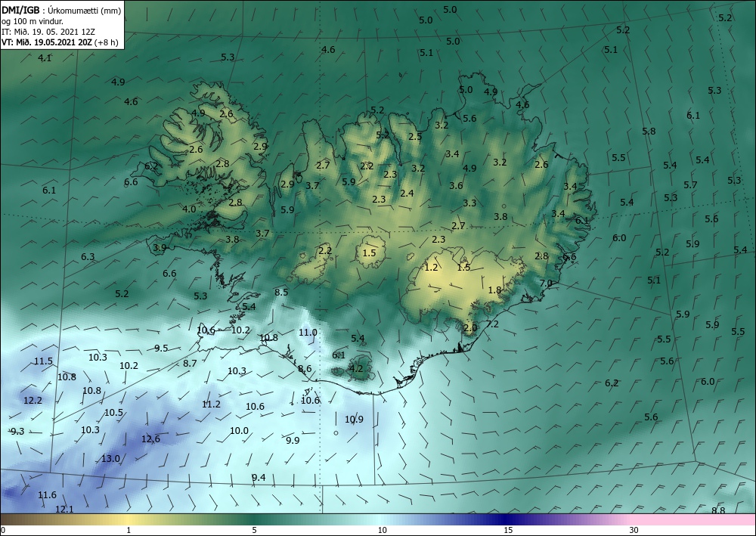Click the 2.0 value label
The height and width of the screenshot is (536, 756).
(470, 328)
